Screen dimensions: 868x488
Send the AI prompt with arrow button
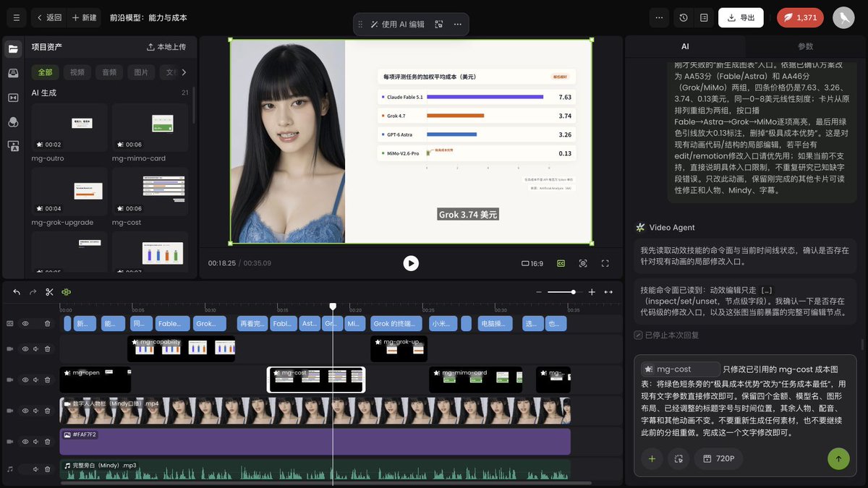coord(838,458)
